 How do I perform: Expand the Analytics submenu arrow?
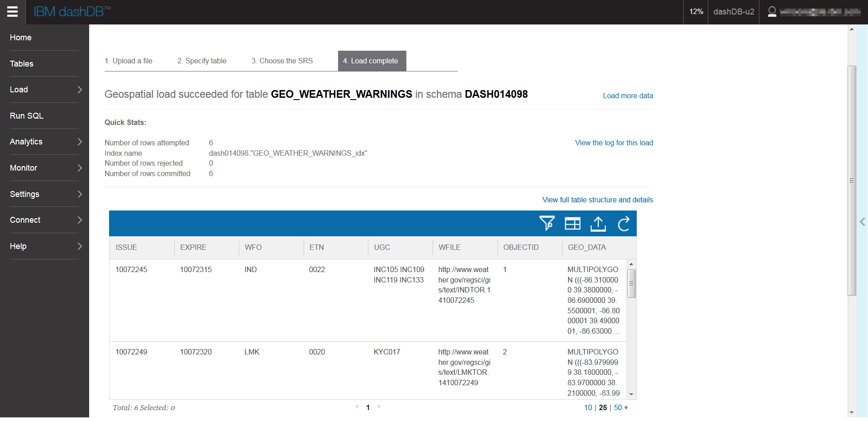80,142
